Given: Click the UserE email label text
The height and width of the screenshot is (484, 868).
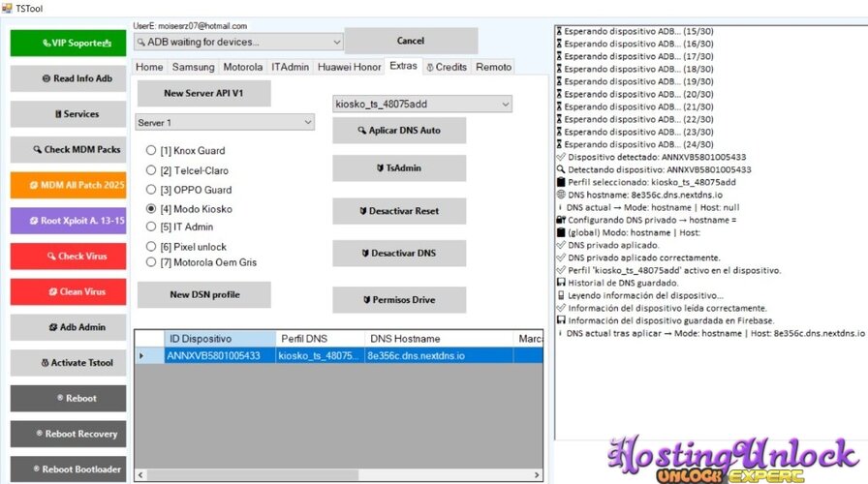Looking at the screenshot, I should (x=190, y=26).
